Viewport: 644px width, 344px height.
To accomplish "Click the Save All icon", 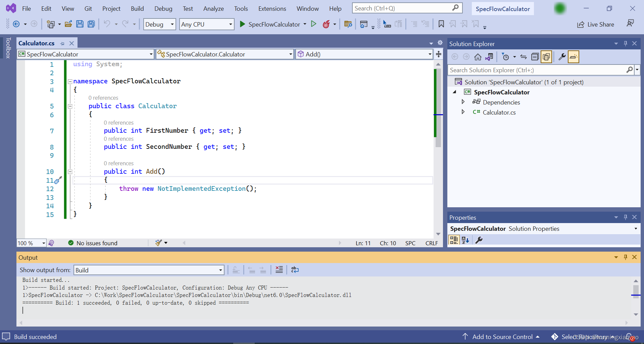I will click(x=91, y=24).
